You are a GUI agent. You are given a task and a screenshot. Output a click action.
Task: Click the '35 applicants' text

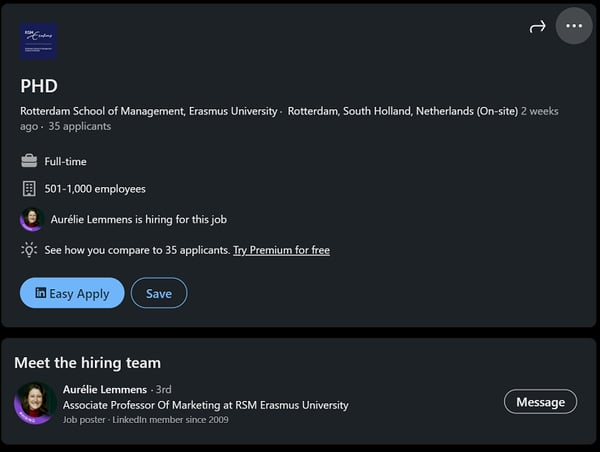pos(80,127)
